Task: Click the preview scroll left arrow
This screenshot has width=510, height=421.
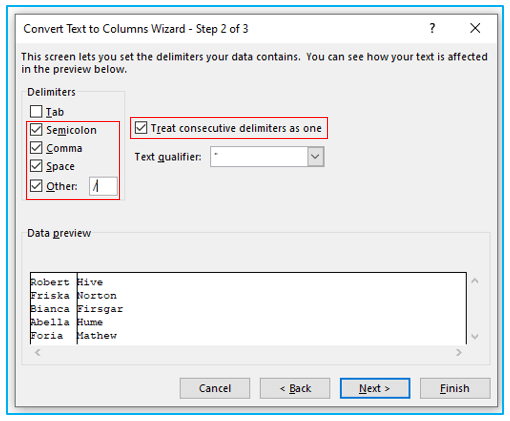Action: pyautogui.click(x=38, y=352)
